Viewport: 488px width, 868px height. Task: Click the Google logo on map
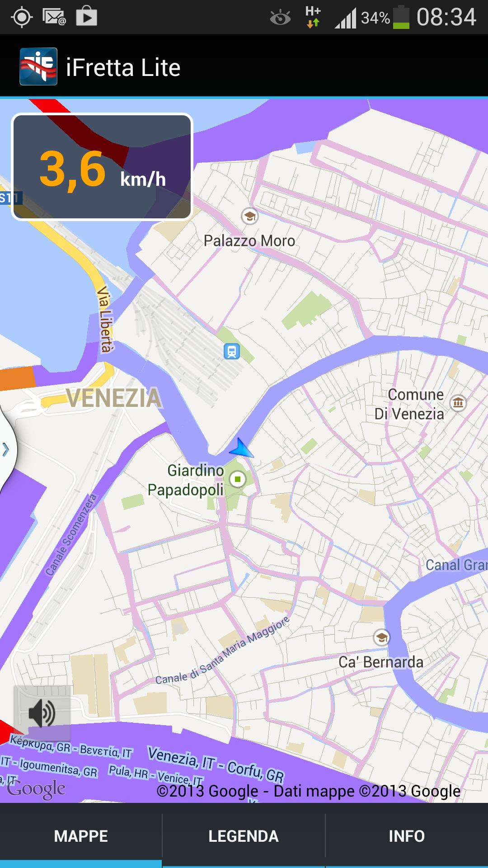coord(36,789)
